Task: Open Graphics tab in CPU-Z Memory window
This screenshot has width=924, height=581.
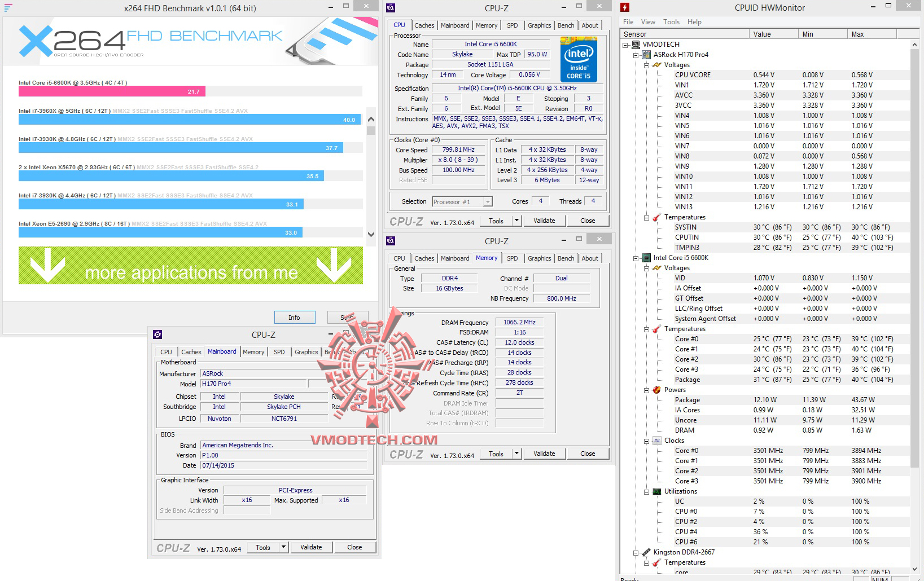Action: [x=540, y=258]
